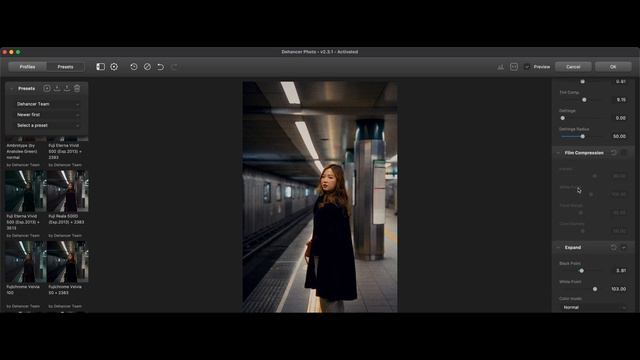
Task: Open the Newer first sort dropdown
Action: click(x=47, y=115)
